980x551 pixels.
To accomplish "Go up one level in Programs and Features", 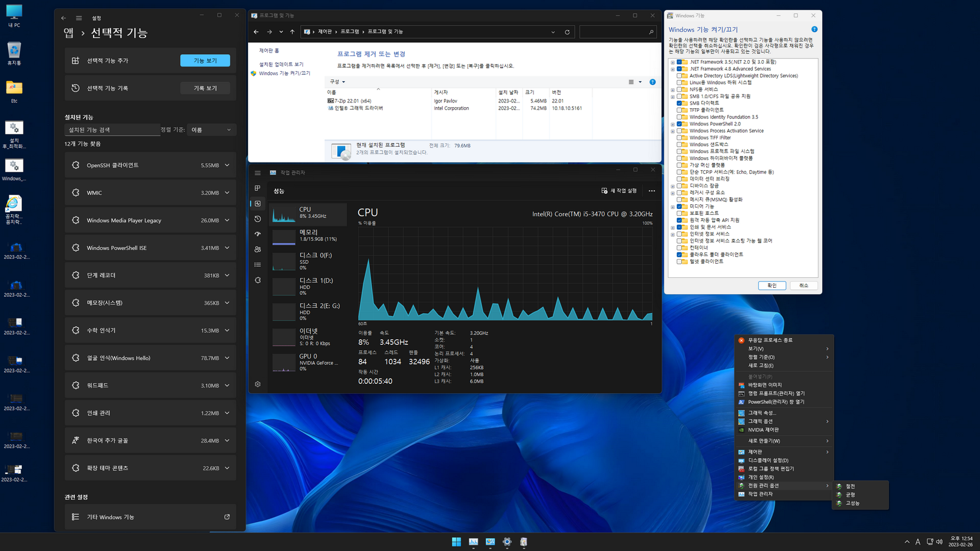I will (x=292, y=32).
